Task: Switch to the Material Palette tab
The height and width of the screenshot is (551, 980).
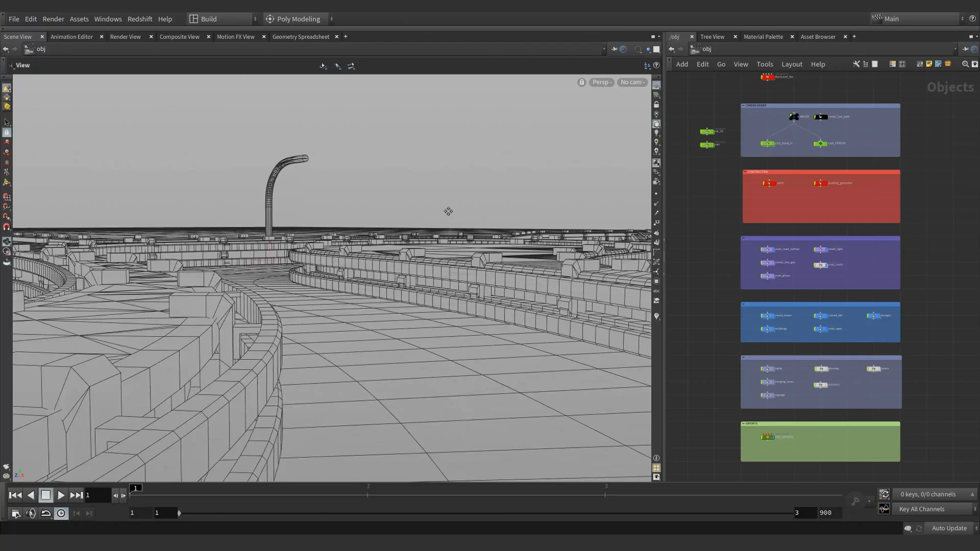Action: pyautogui.click(x=763, y=37)
